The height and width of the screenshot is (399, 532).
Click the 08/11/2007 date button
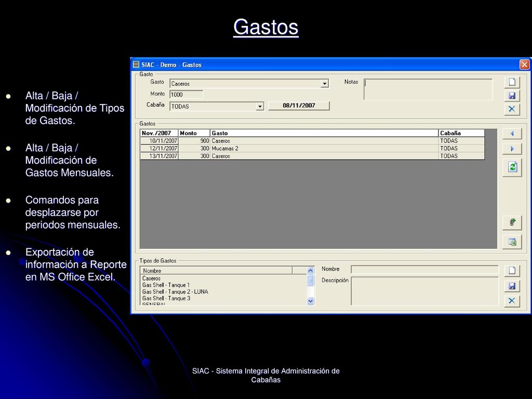pyautogui.click(x=299, y=105)
